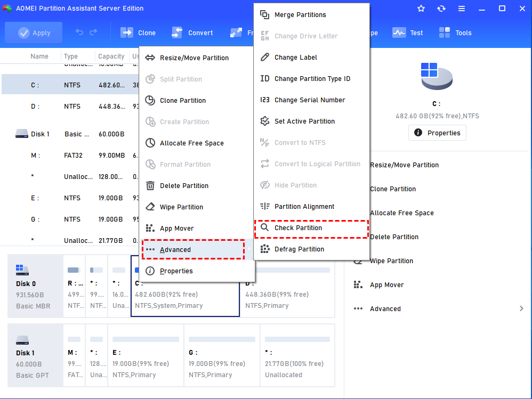The width and height of the screenshot is (532, 399).
Task: Click App Mover in right panel
Action: coord(387,285)
